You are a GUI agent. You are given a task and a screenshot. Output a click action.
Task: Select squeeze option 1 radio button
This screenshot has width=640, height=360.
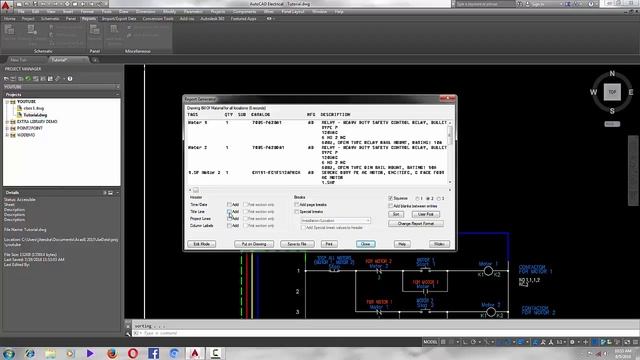(x=417, y=198)
